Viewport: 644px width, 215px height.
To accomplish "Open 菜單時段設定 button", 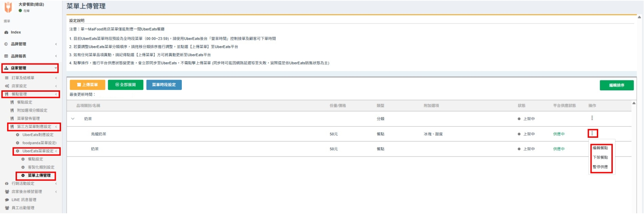I will 164,85.
